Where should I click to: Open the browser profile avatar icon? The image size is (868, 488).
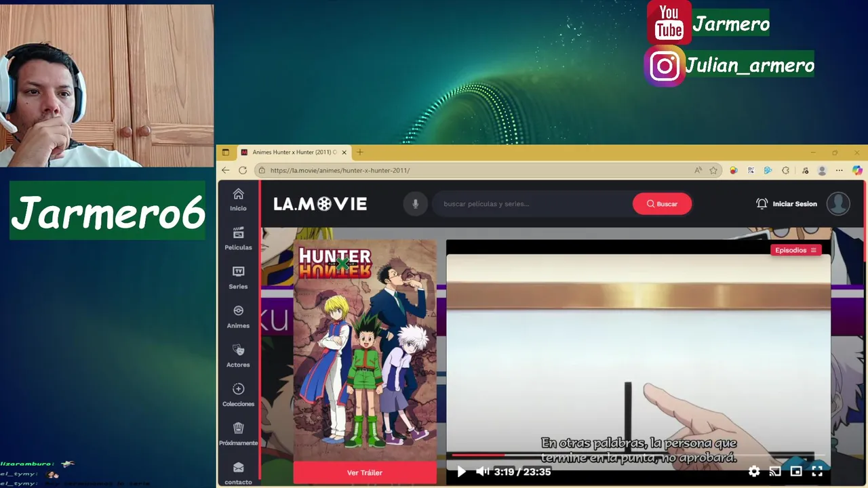[x=823, y=171]
